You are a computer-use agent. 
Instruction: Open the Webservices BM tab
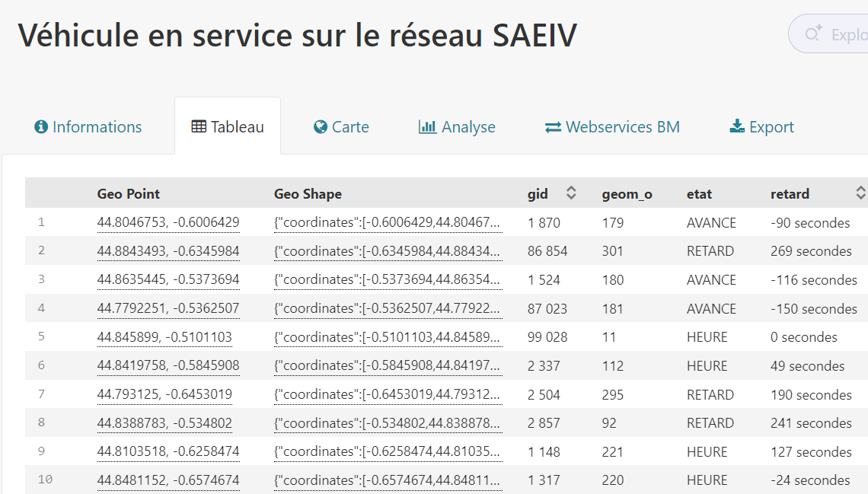612,127
